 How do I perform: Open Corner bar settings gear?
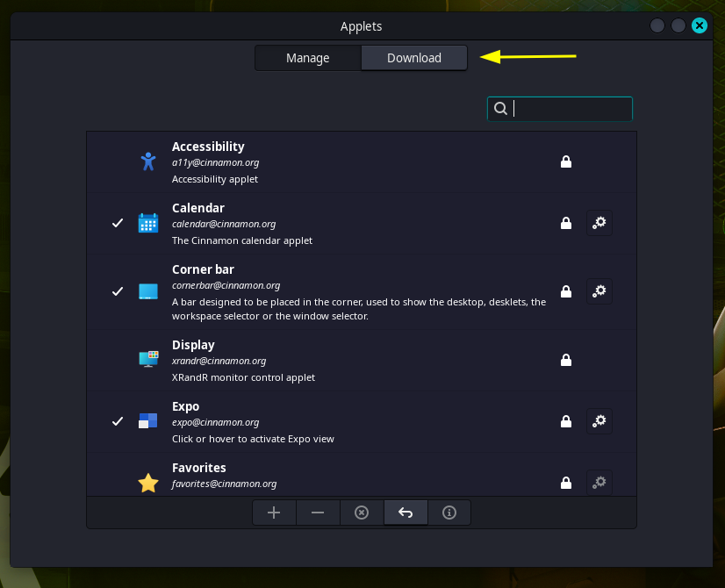pos(599,291)
